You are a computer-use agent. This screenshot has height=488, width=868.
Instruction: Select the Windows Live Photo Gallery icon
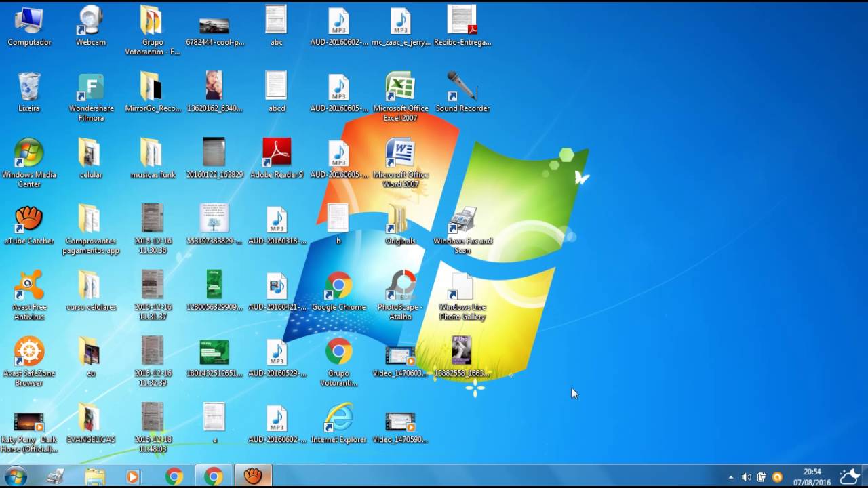tap(462, 296)
